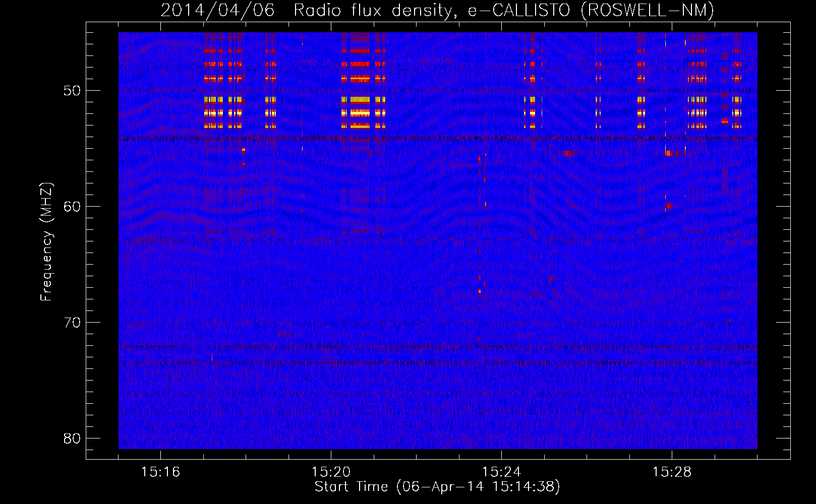The height and width of the screenshot is (504, 816).
Task: Click the 60 frequency tick label
Action: pyautogui.click(x=72, y=207)
